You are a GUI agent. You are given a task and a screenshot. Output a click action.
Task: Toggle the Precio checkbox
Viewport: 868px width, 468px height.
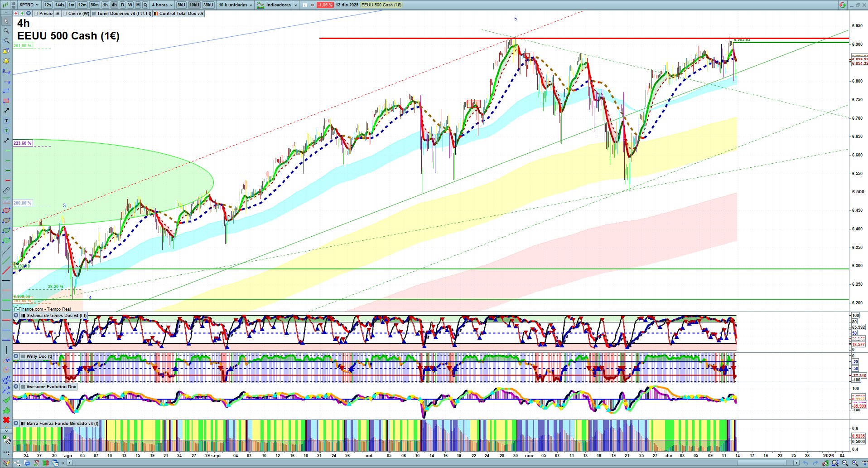36,14
